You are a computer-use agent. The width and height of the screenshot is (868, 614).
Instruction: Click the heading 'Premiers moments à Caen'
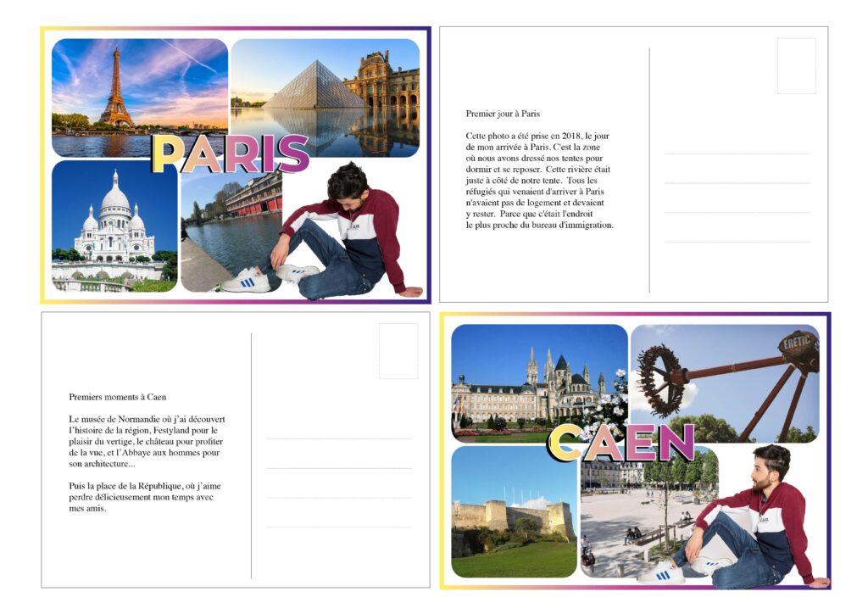[117, 397]
